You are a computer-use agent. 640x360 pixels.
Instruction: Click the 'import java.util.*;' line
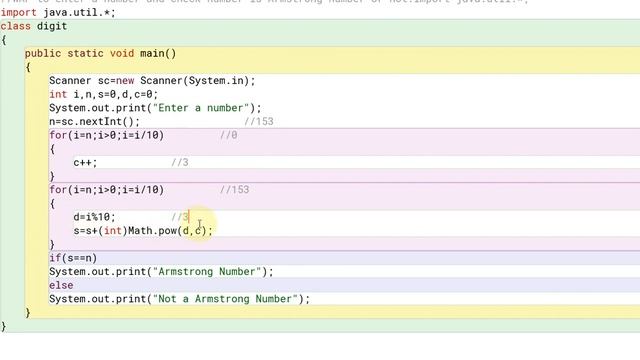58,13
